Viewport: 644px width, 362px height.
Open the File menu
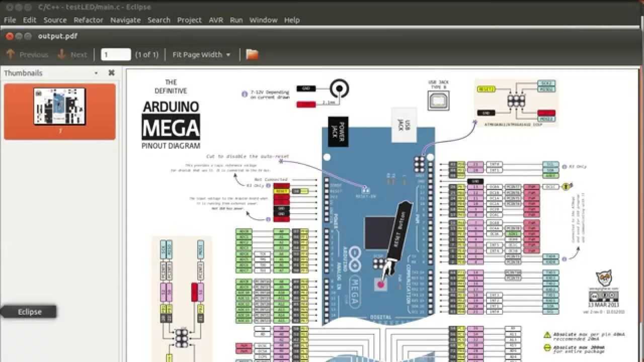point(10,20)
